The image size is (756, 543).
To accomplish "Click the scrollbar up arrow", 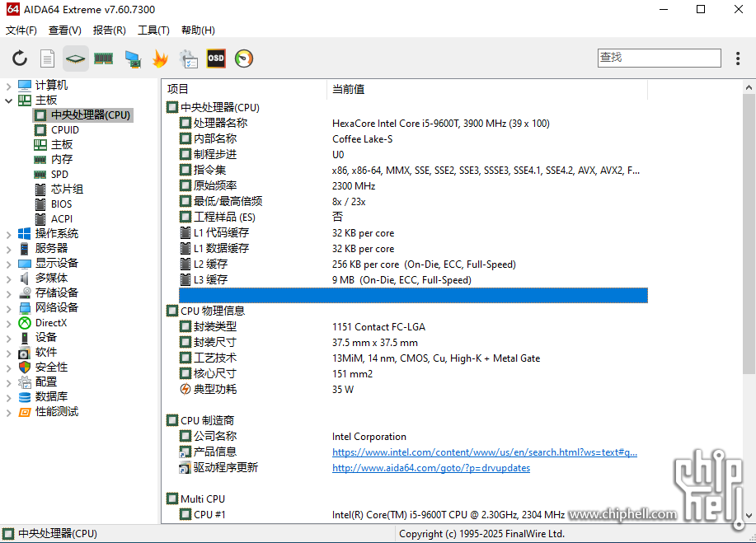I will click(749, 87).
